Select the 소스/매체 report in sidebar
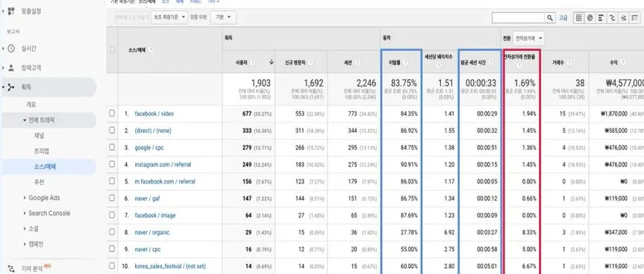 (x=45, y=166)
